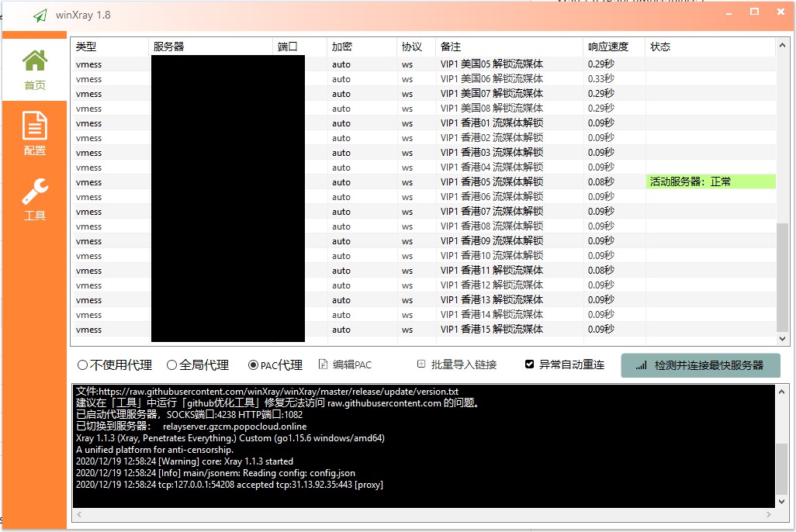Select row VIP1 香港01 流媒体解锁
The width and height of the screenshot is (796, 532).
[424, 123]
